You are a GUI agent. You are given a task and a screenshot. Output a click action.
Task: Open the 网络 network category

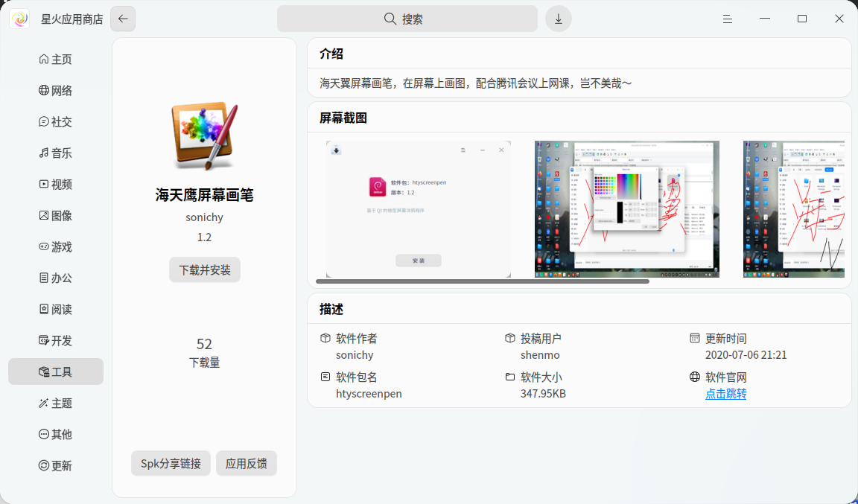(x=56, y=90)
